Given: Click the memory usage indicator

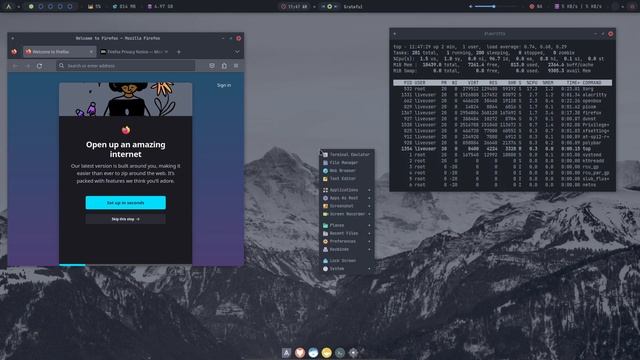Looking at the screenshot, I should 124,7.
